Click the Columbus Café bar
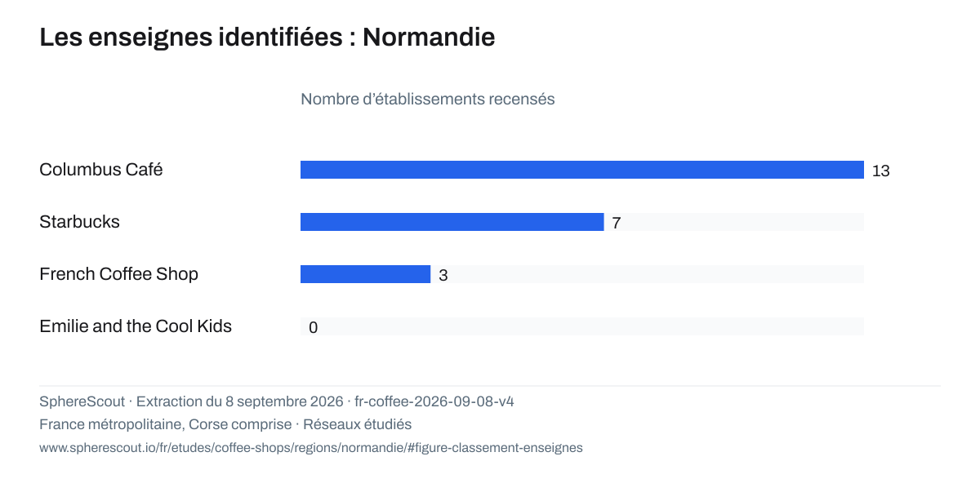980x492 pixels. (582, 170)
